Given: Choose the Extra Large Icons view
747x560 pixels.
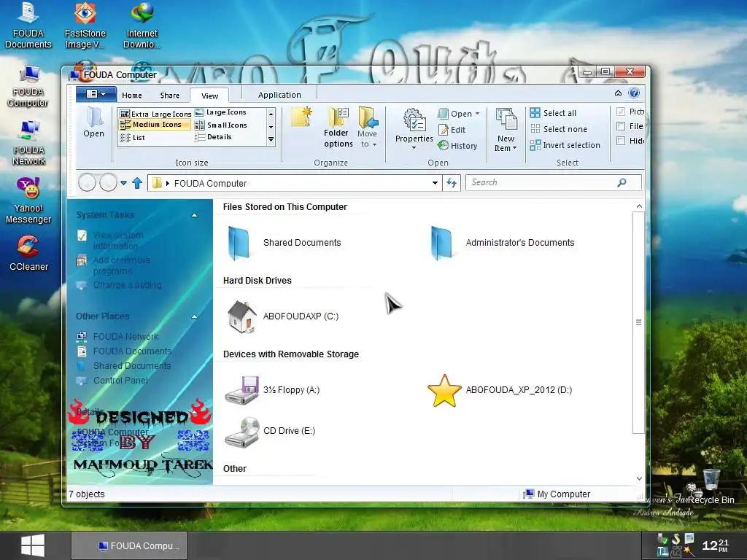Looking at the screenshot, I should coord(156,114).
